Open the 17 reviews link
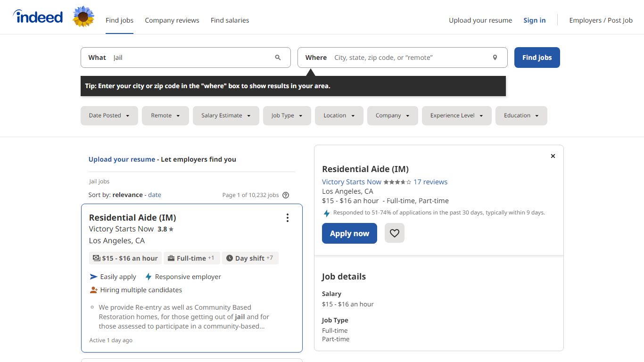 point(430,182)
